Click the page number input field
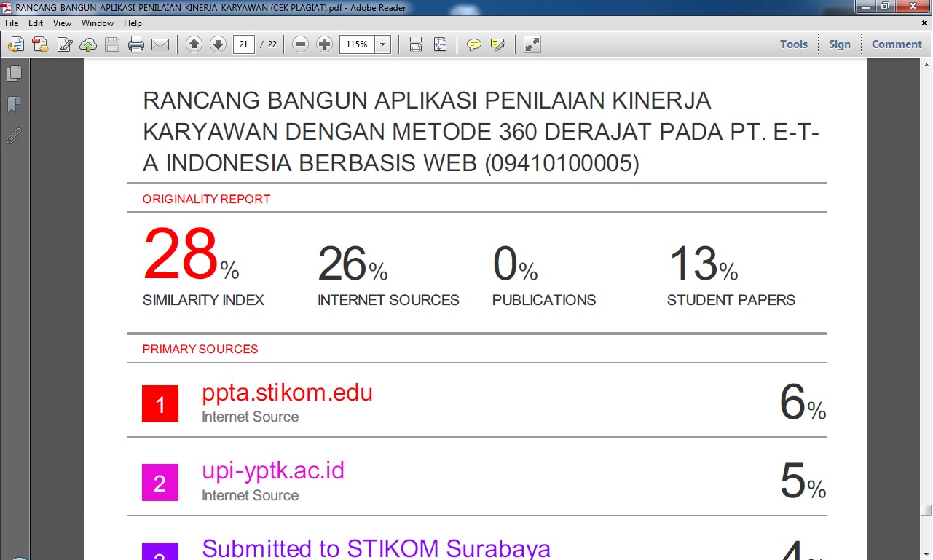 pos(243,44)
